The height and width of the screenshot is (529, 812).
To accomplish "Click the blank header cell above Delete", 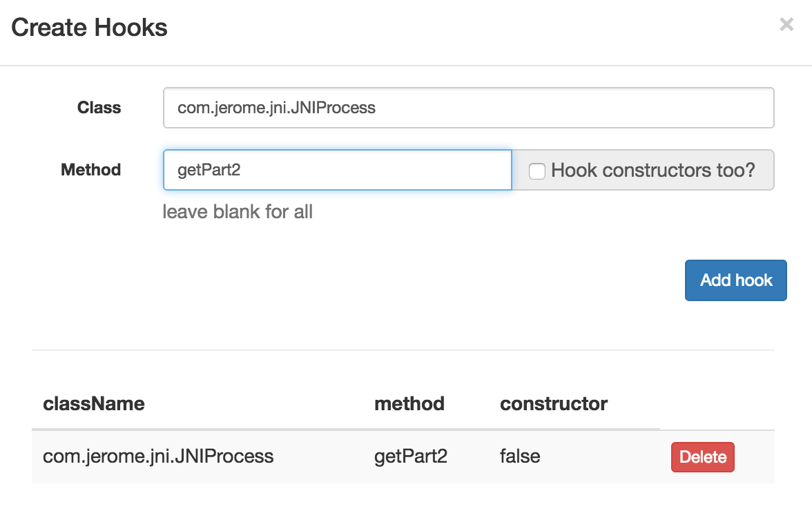I will point(716,404).
